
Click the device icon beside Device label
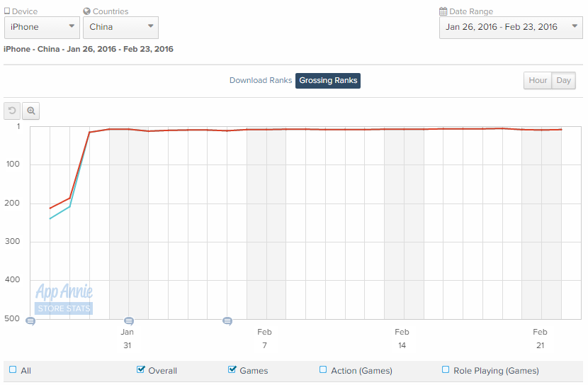tap(7, 11)
